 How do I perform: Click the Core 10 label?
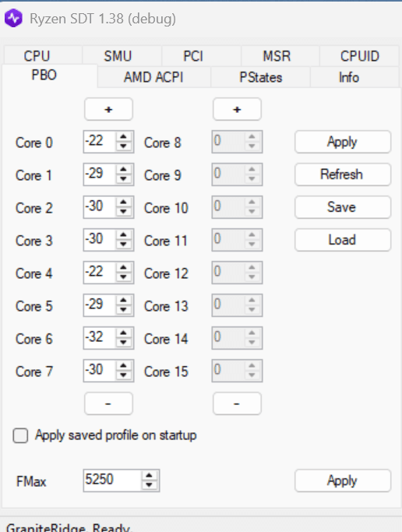[166, 208]
